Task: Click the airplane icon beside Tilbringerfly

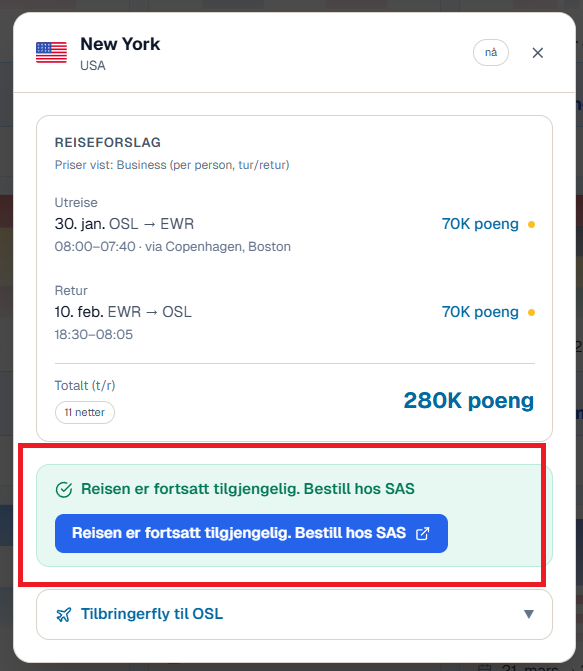Action: (64, 615)
